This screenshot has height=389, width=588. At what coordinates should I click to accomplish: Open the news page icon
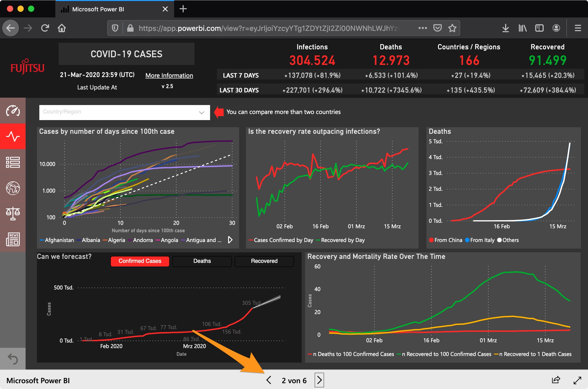(13, 239)
